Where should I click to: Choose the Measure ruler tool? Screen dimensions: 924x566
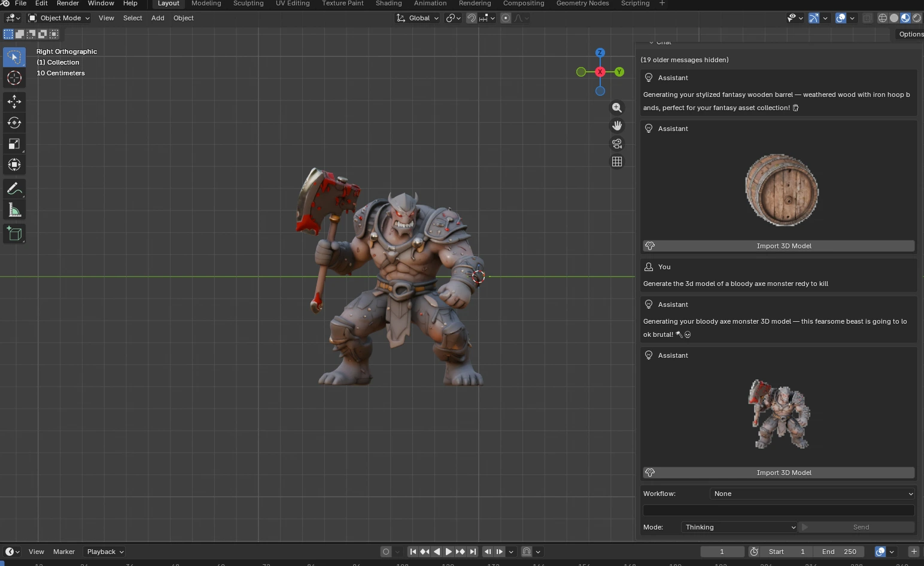tap(14, 209)
